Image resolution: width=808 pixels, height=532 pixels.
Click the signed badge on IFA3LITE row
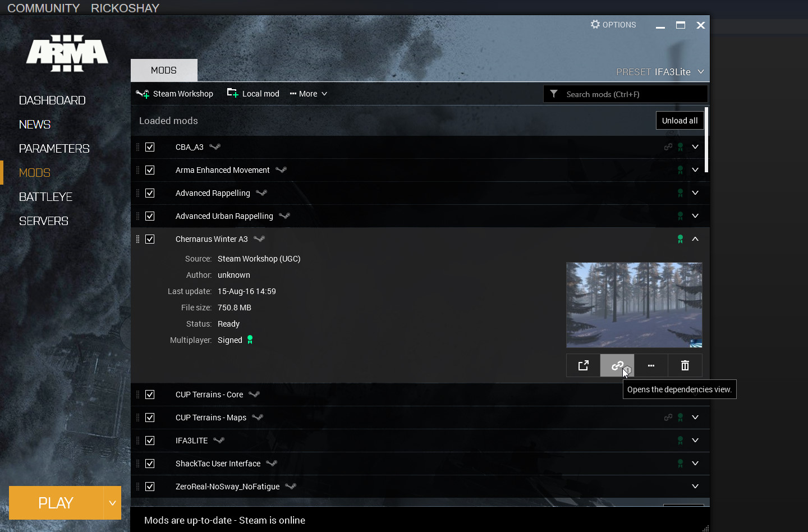tap(680, 441)
